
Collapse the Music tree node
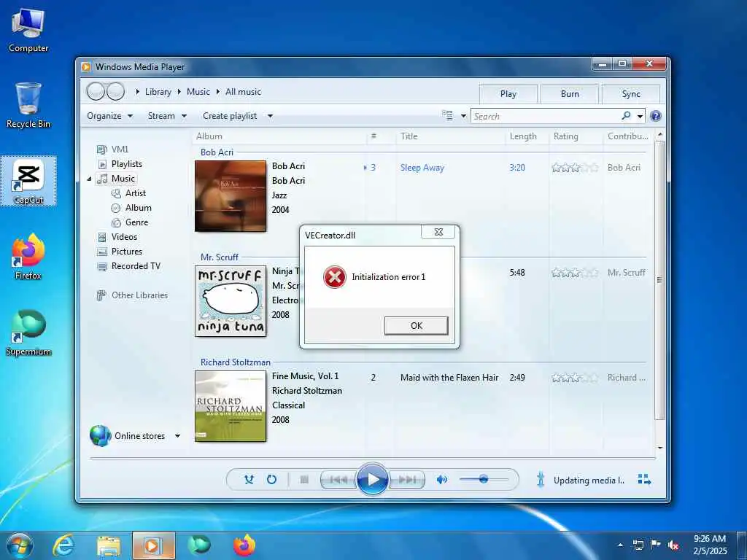click(x=90, y=179)
